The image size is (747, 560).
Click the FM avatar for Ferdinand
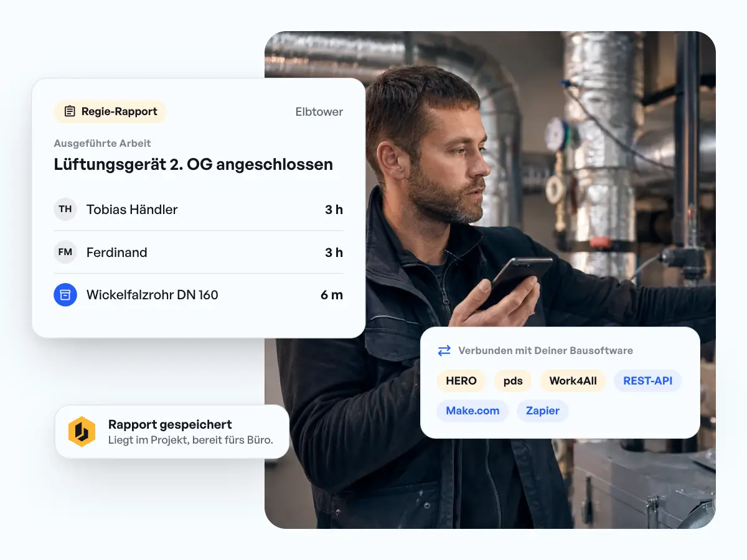coord(65,252)
